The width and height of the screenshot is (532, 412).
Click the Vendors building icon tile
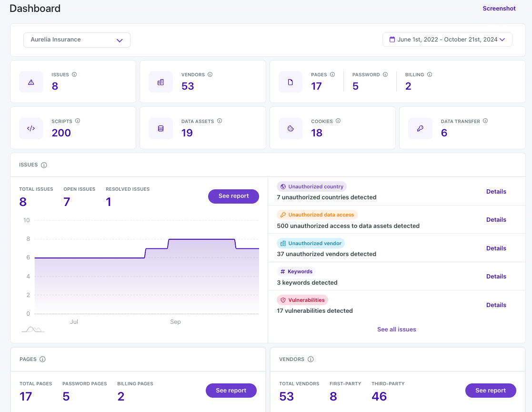pyautogui.click(x=161, y=82)
